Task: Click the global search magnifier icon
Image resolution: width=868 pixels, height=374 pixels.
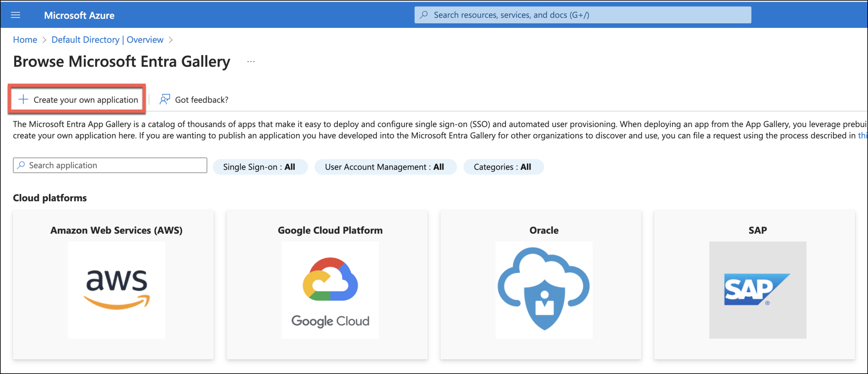Action: tap(424, 15)
